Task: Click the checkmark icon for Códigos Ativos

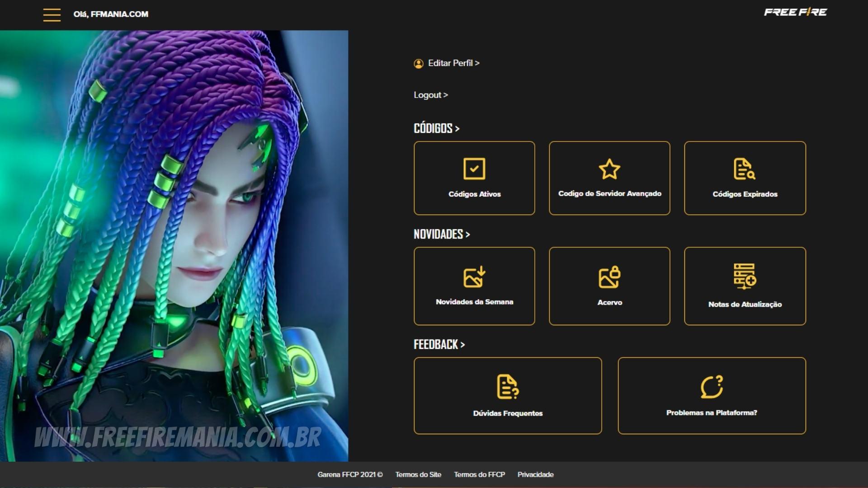Action: coord(474,169)
